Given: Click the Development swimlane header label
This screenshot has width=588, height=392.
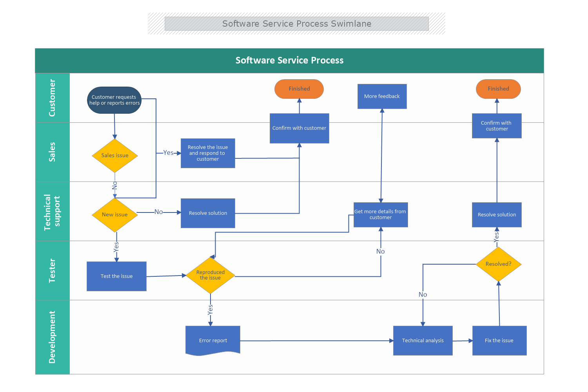Looking at the screenshot, I should point(52,336).
